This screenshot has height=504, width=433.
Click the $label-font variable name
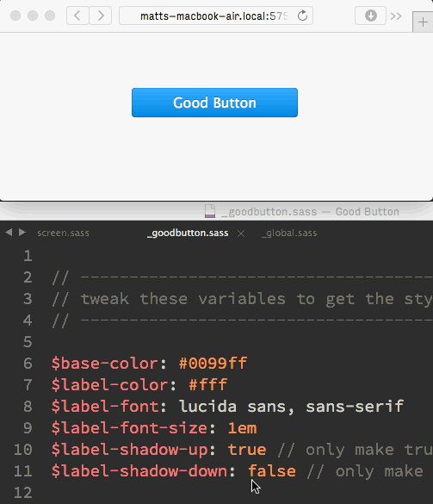(105, 407)
